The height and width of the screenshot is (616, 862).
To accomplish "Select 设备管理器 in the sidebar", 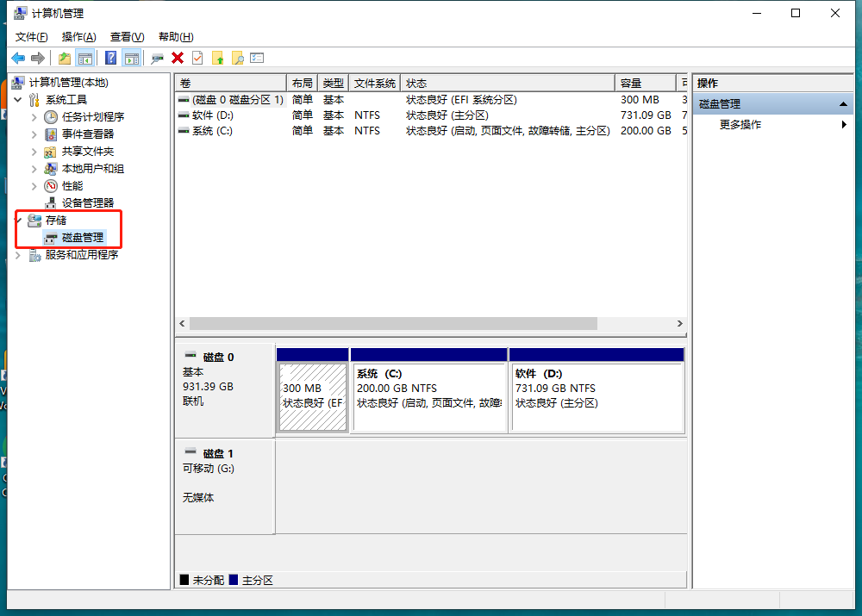I will pos(85,202).
